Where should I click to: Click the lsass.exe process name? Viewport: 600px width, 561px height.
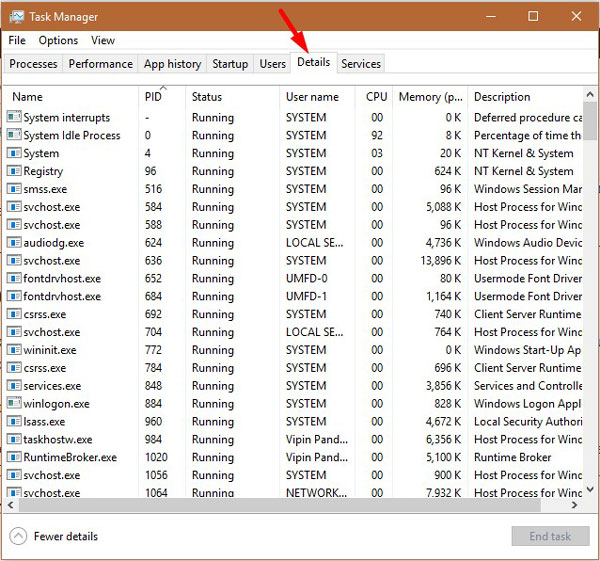tap(44, 422)
